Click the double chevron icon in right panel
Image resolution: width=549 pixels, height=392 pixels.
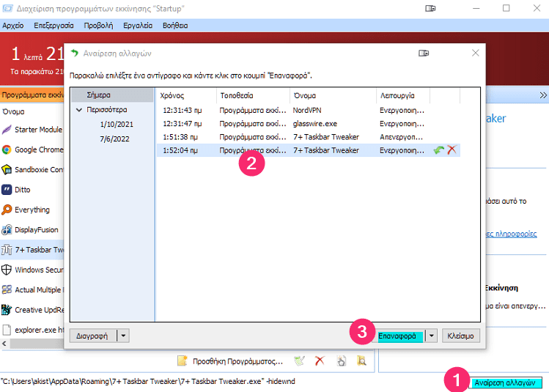pyautogui.click(x=543, y=95)
